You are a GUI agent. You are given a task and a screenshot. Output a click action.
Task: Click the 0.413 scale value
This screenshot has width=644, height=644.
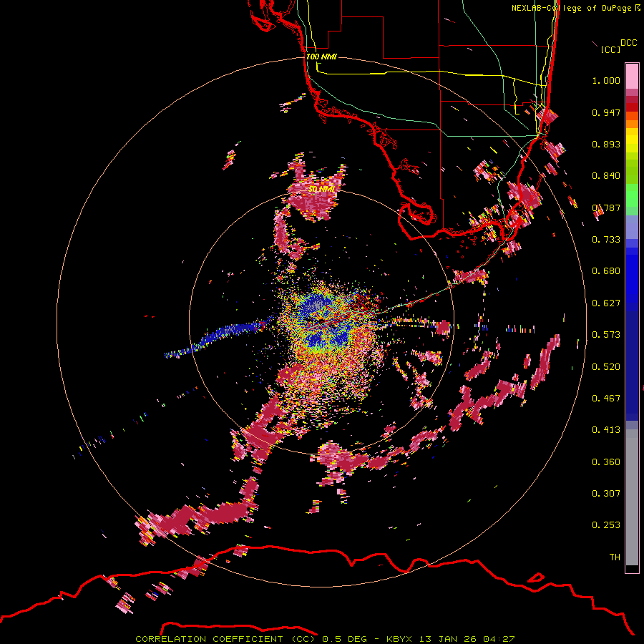click(606, 430)
